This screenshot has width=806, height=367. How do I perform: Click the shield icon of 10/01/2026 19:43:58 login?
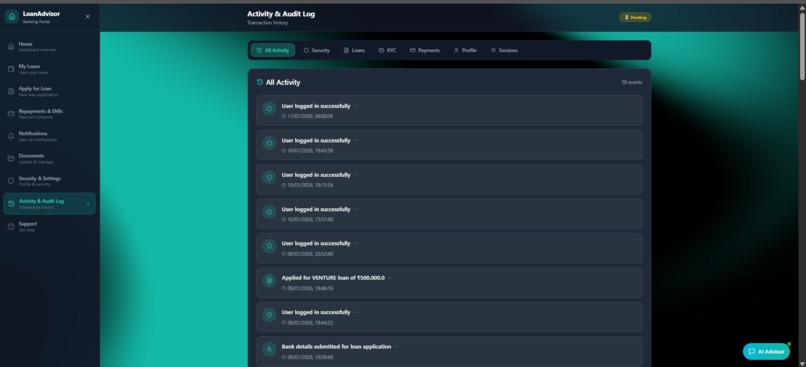[x=269, y=143]
